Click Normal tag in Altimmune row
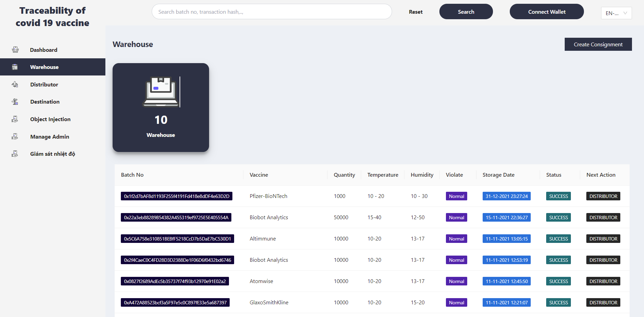Screen dimensions: 644x317 click(x=457, y=239)
